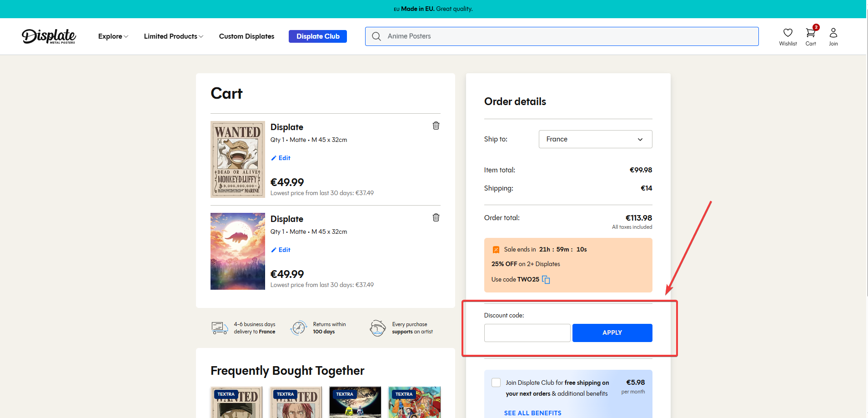The image size is (868, 418).
Task: Remove the sunset landscape Displate item
Action: [x=436, y=217]
